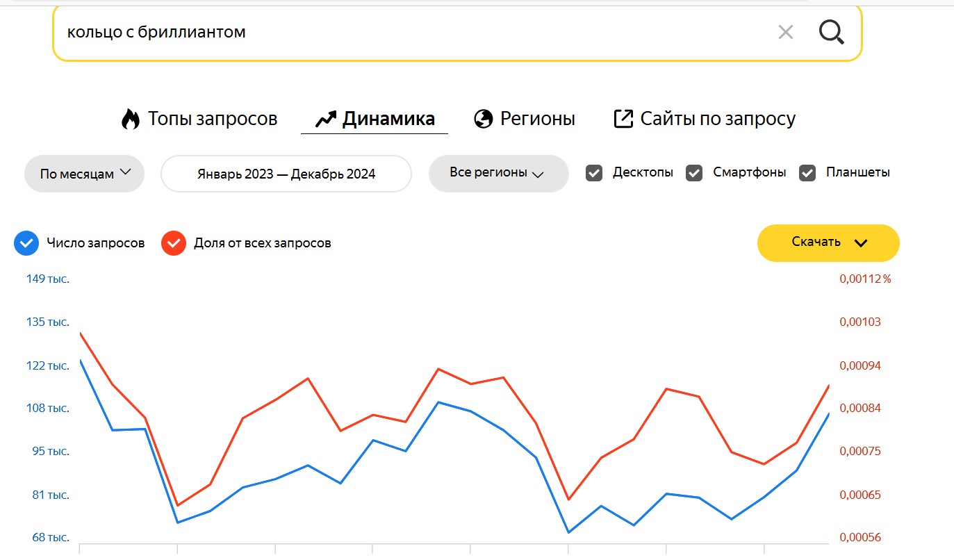The width and height of the screenshot is (954, 560).
Task: Click the external link icon beside Сайты по запросу
Action: click(623, 119)
